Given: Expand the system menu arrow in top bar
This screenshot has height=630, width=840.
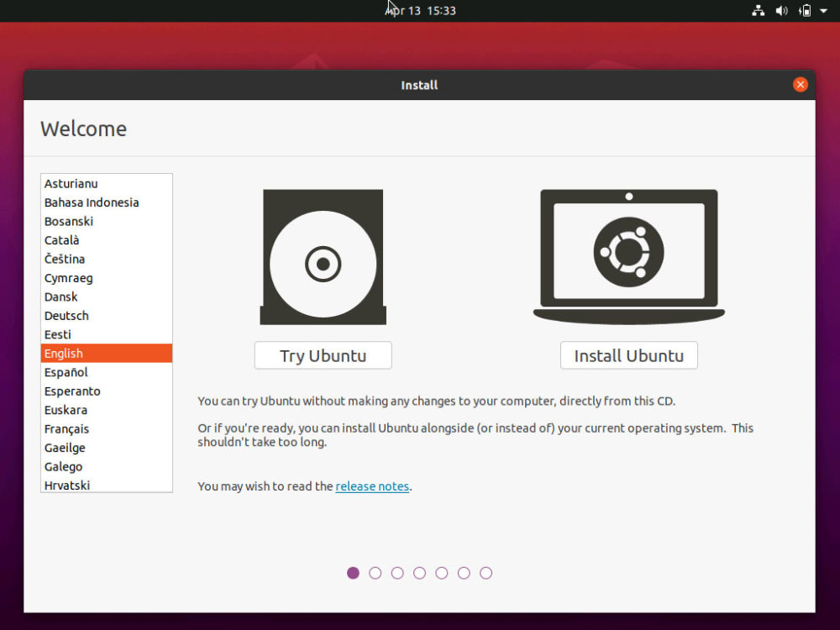Looking at the screenshot, I should [x=823, y=11].
